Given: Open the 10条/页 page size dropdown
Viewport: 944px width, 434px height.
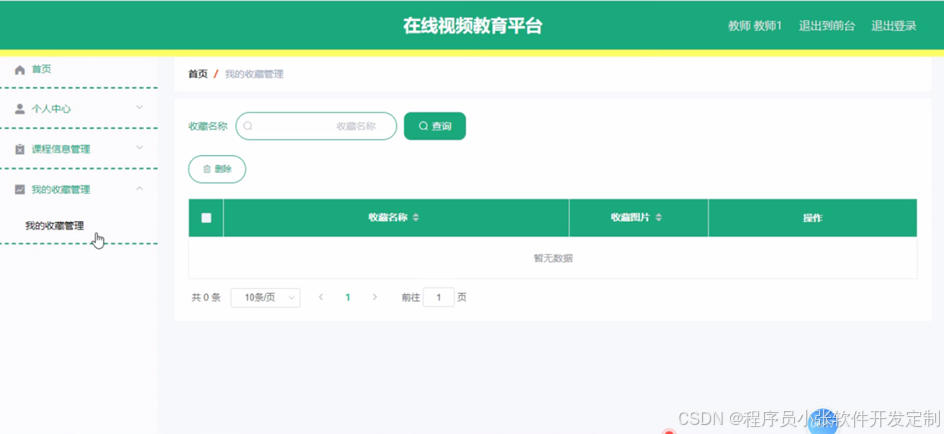Looking at the screenshot, I should pos(266,297).
